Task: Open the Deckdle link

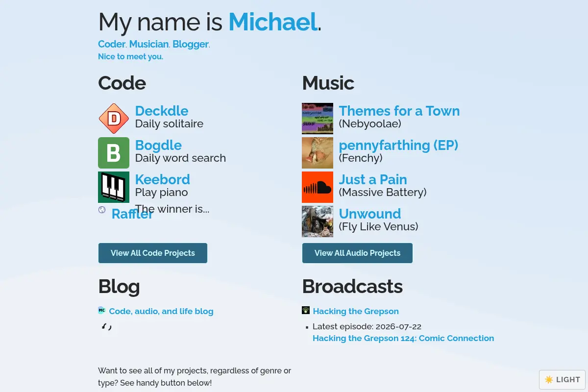Action: point(162,111)
